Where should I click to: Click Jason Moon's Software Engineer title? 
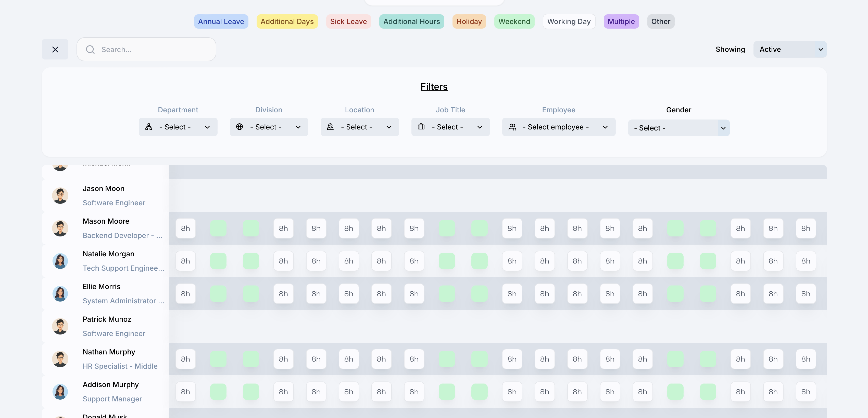[x=114, y=203]
